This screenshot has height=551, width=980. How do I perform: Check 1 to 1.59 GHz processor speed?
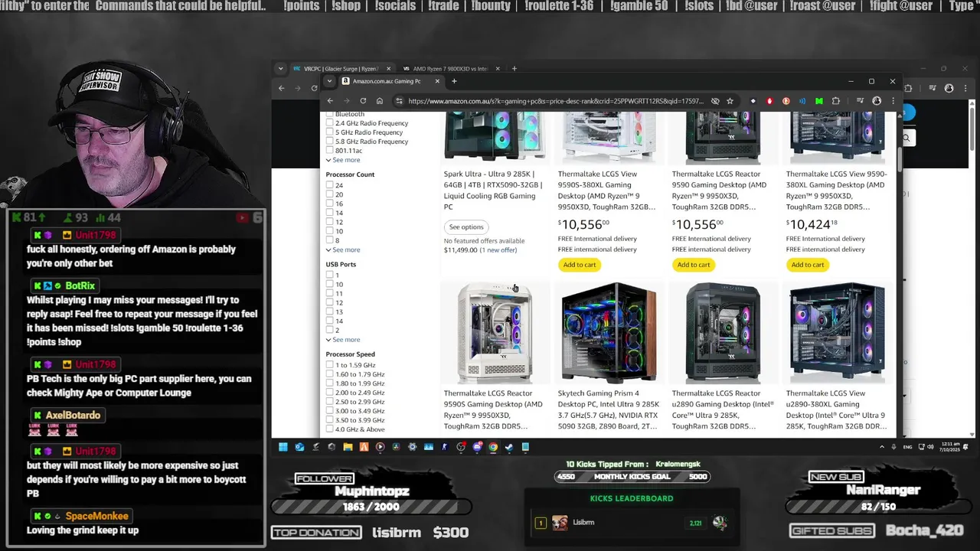330,365
